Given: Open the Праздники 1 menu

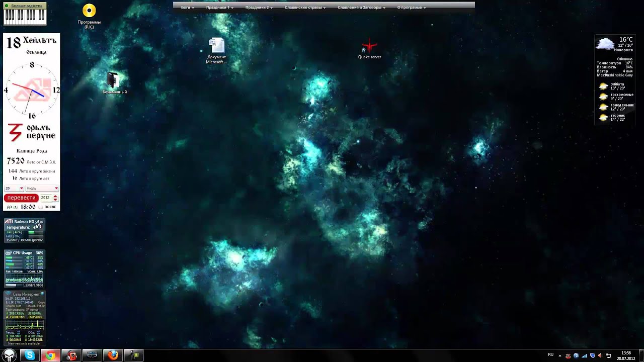Looking at the screenshot, I should coord(219,8).
